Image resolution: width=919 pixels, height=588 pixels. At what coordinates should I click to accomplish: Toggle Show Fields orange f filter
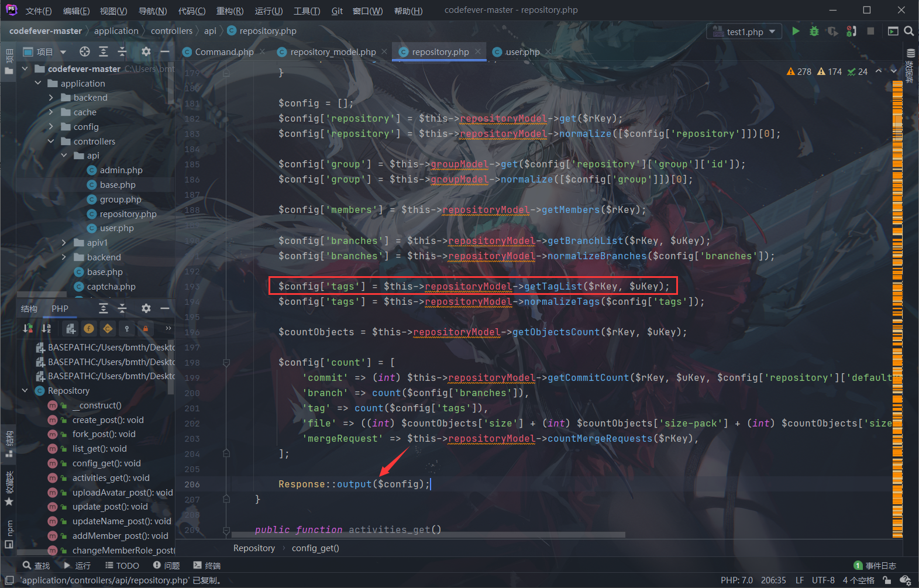point(89,328)
